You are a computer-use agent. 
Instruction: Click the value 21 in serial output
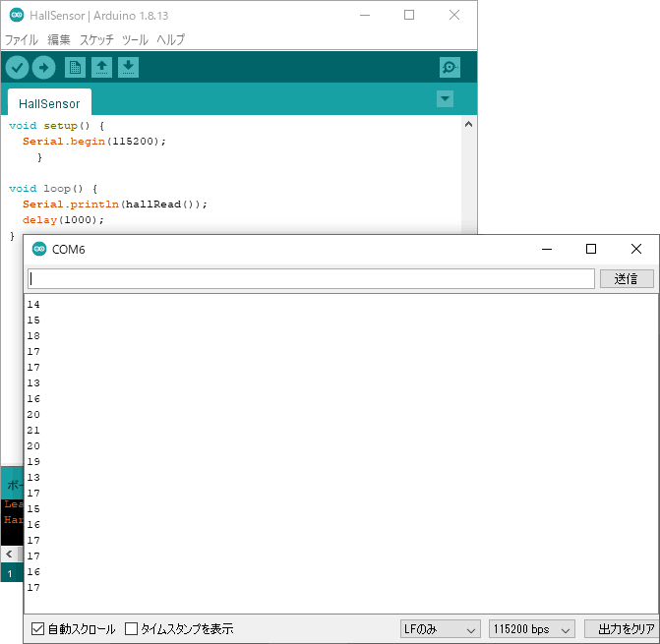(x=33, y=431)
